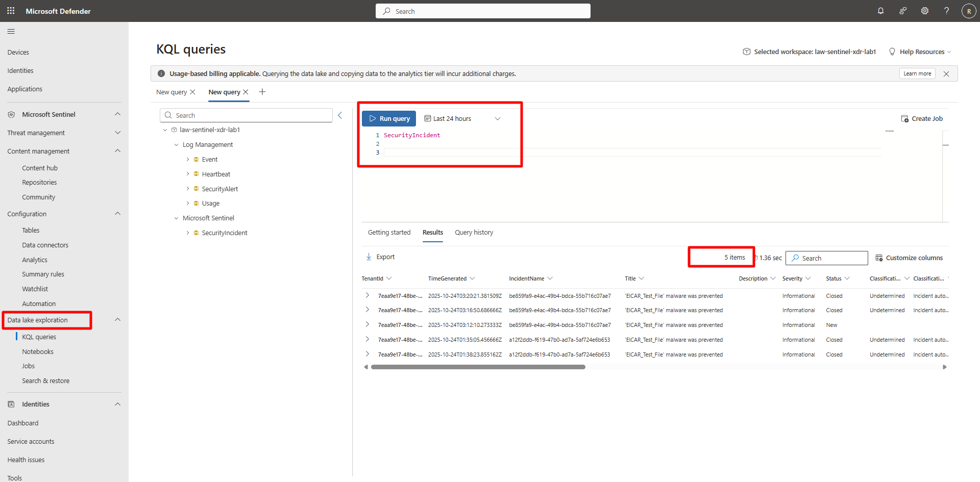Open Data connectors in the sidebar

point(45,245)
